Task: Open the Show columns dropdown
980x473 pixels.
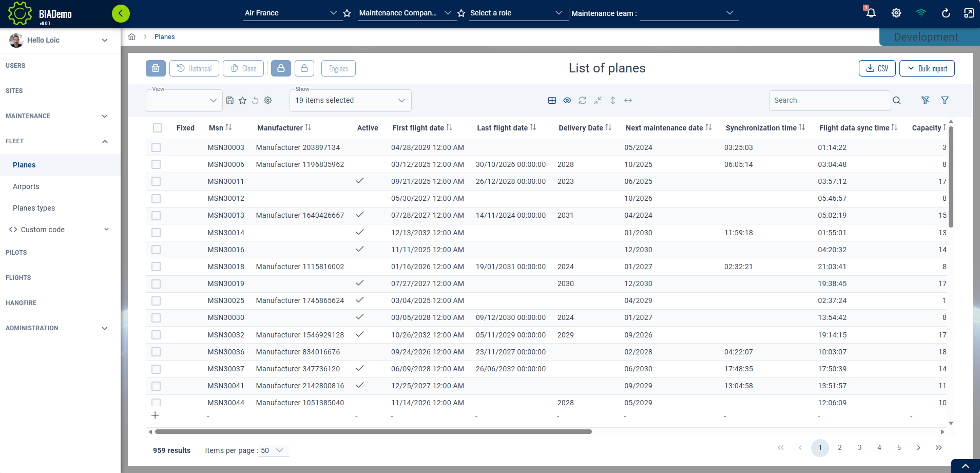Action: 350,101
